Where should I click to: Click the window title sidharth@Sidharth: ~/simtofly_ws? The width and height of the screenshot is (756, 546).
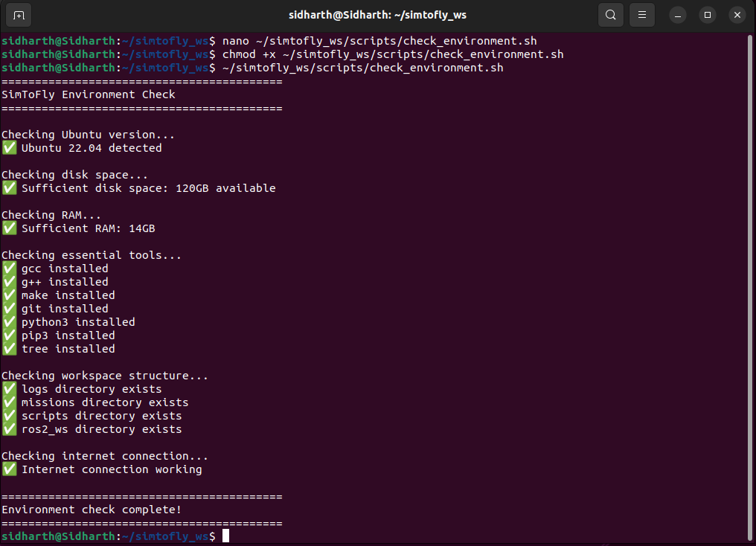point(378,15)
